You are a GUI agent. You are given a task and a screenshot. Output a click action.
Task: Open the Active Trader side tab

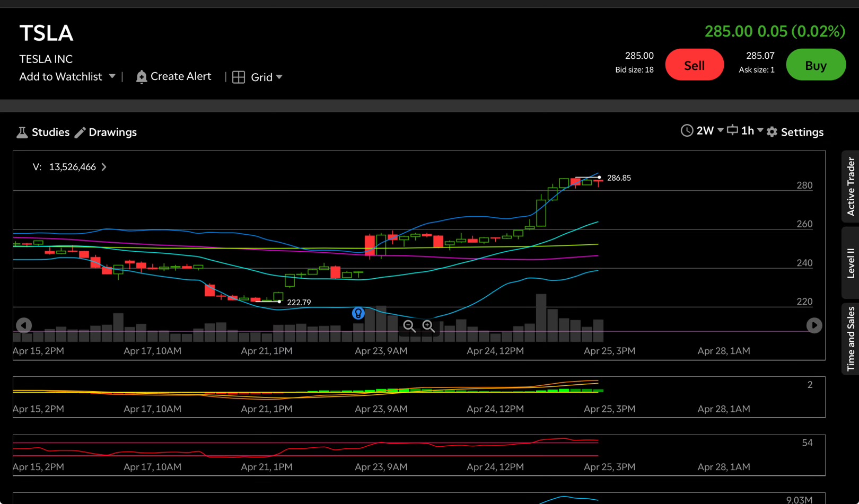click(x=851, y=187)
